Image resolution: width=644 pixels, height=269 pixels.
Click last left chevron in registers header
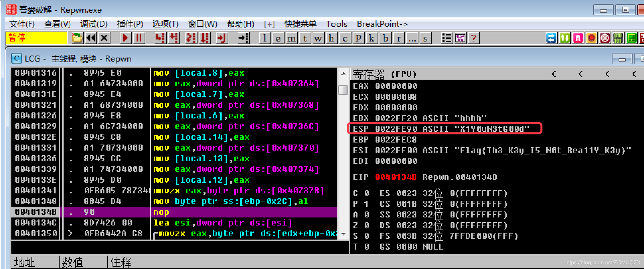click(634, 74)
